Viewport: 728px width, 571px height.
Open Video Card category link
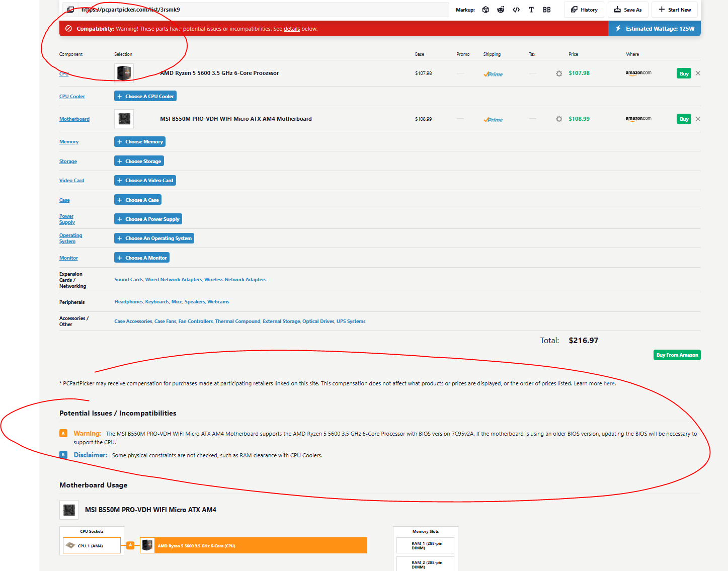[x=72, y=181]
